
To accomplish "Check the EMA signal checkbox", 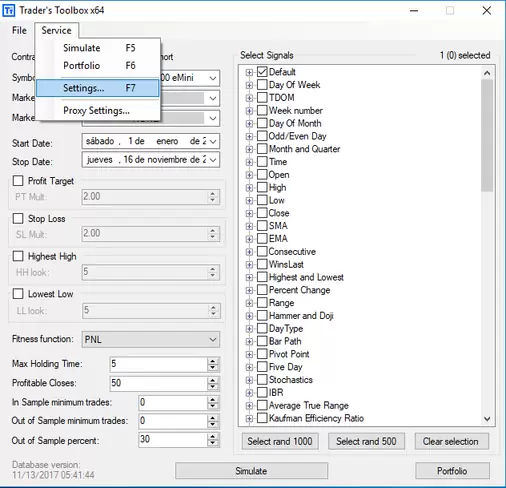I will (x=262, y=239).
